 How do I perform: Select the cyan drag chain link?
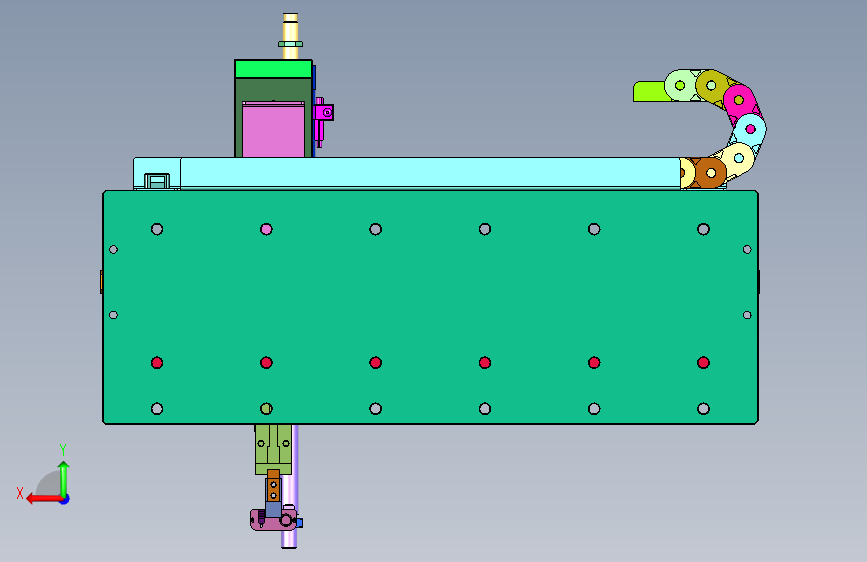[x=750, y=129]
